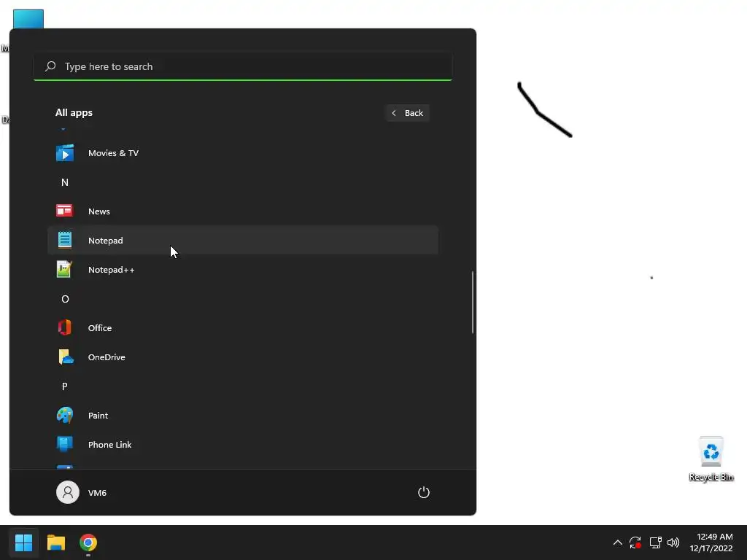The width and height of the screenshot is (747, 560).
Task: Open the Paint app icon
Action: pyautogui.click(x=65, y=415)
